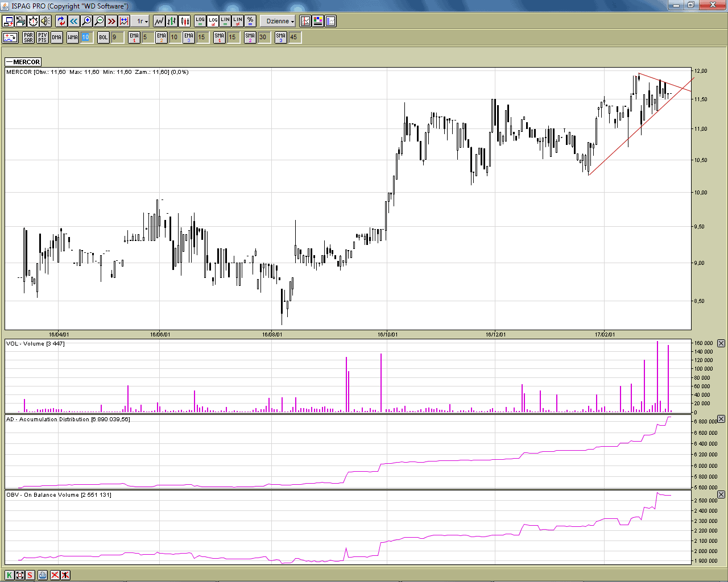
Task: Select the candlestick chart type icon
Action: click(185, 21)
